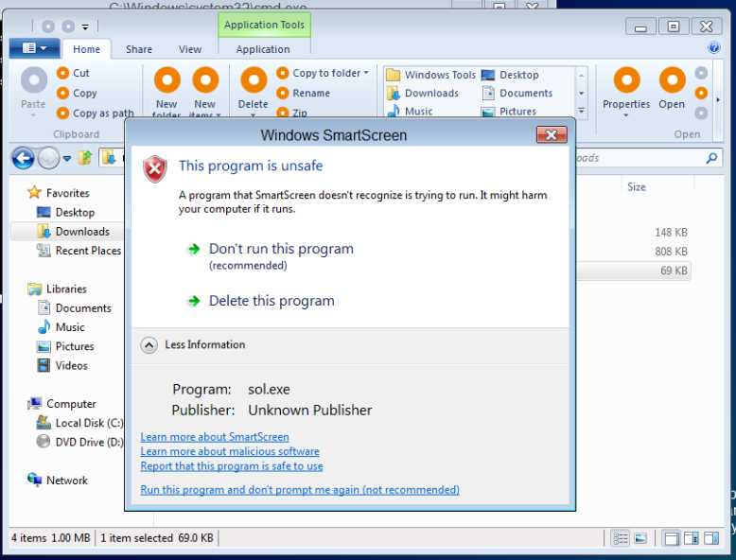Click the help question mark icon
This screenshot has height=560, width=736.
click(x=714, y=47)
